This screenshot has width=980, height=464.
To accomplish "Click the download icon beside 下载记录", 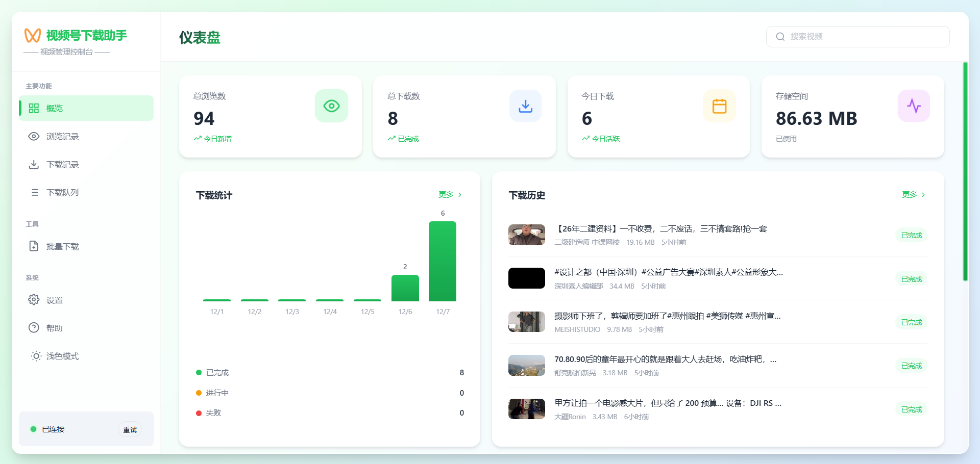I will 34,164.
